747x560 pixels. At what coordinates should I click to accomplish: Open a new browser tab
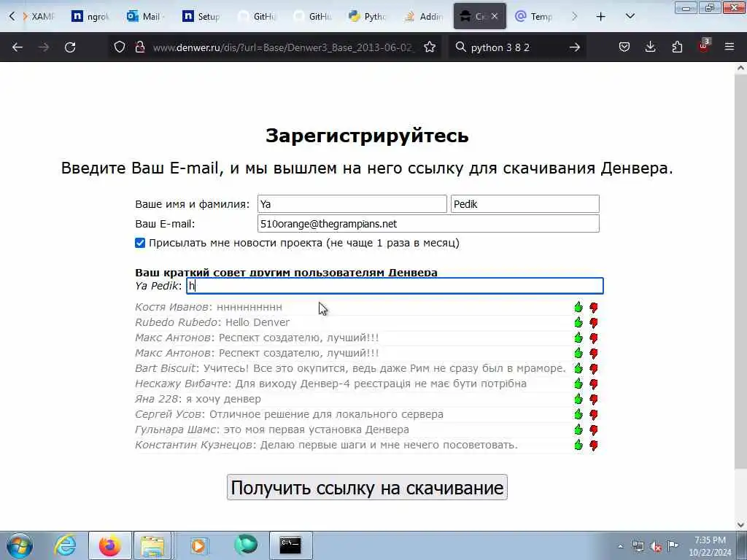pos(601,16)
